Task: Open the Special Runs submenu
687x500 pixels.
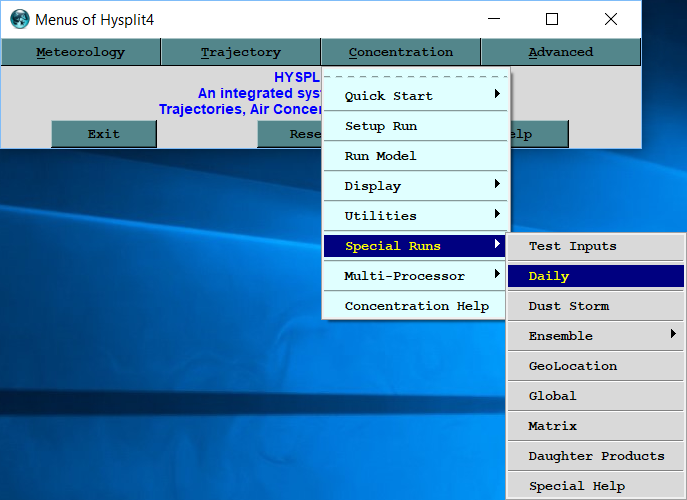Action: point(414,246)
